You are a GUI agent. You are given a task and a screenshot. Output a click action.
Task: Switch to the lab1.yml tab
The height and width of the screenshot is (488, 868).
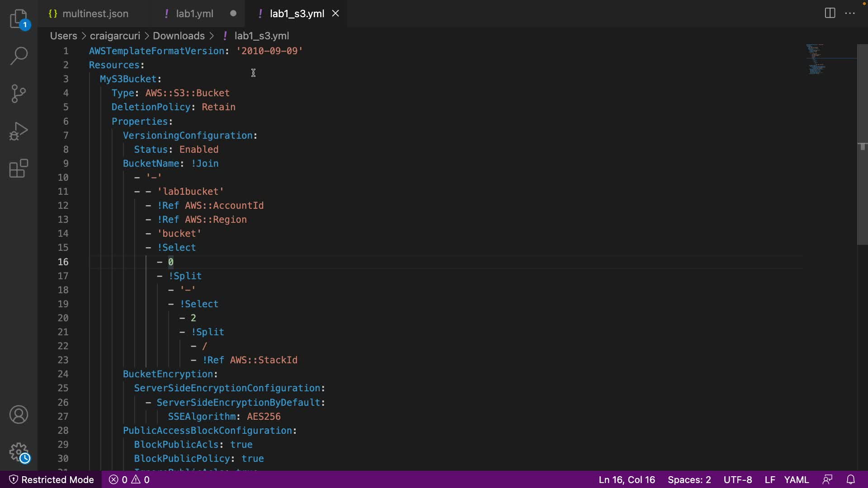(194, 14)
